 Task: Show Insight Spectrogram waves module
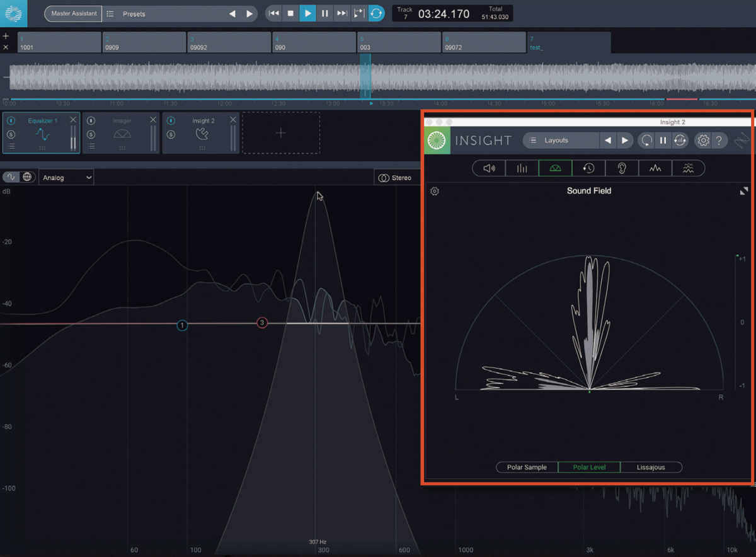[x=688, y=168]
